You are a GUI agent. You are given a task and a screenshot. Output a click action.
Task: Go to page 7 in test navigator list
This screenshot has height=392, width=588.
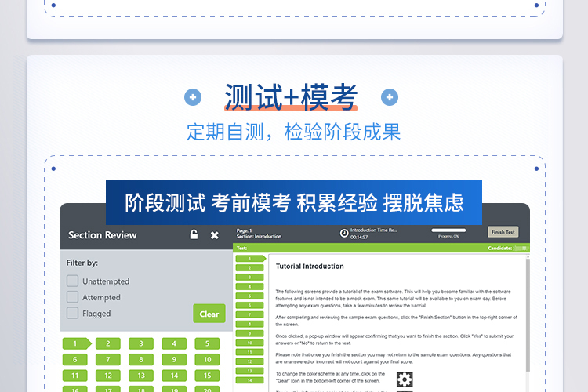[x=250, y=314]
